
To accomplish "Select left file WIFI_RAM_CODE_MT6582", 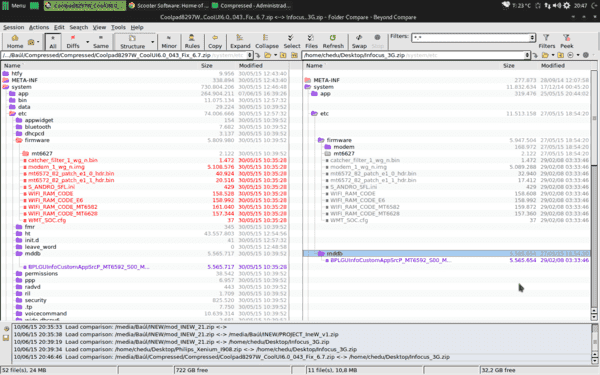I will click(x=62, y=207).
